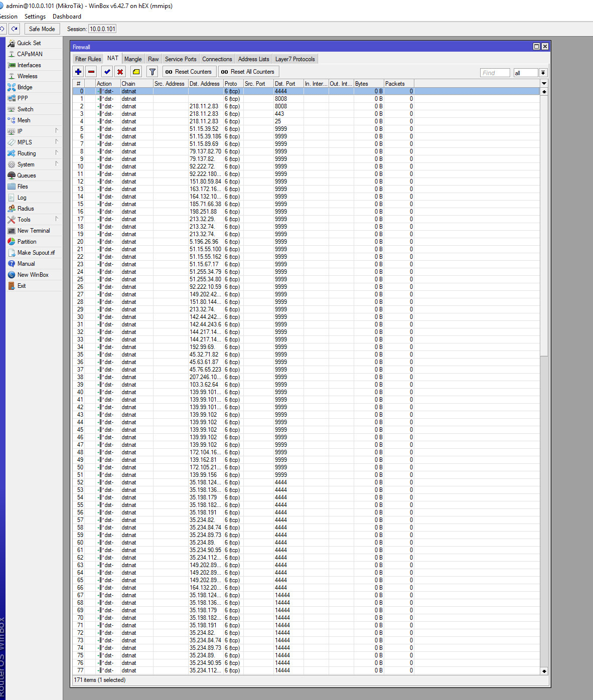Select rule 3 with Dst. Port 443
Viewport: 593px width, 700px height.
pyautogui.click(x=306, y=114)
